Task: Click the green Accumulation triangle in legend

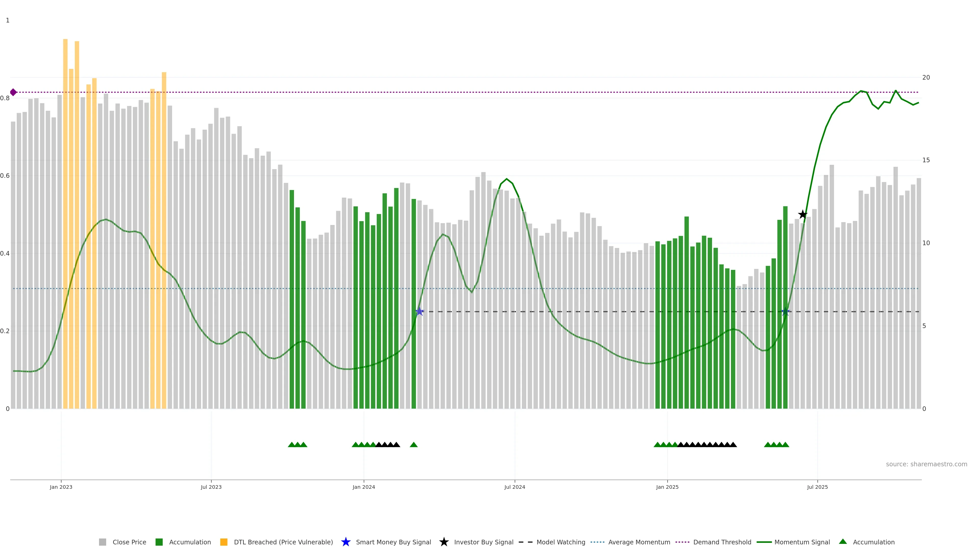Action: 843,542
